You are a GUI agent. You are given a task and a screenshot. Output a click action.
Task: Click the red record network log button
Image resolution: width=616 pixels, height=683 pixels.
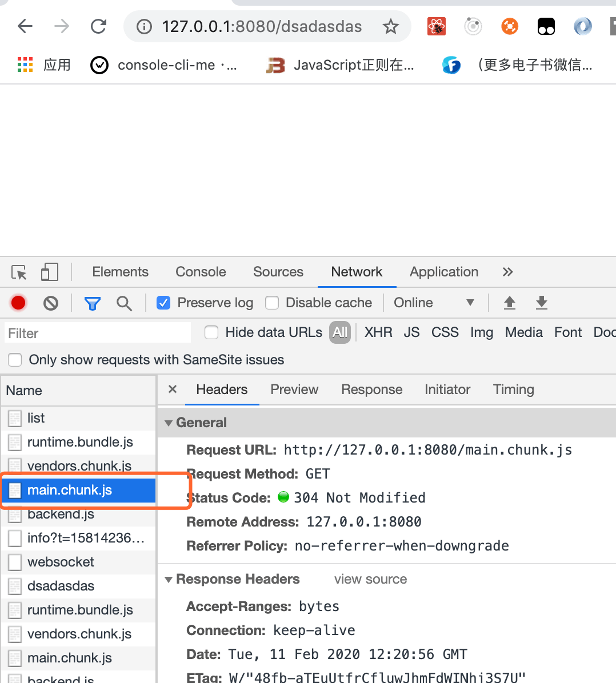pos(18,303)
